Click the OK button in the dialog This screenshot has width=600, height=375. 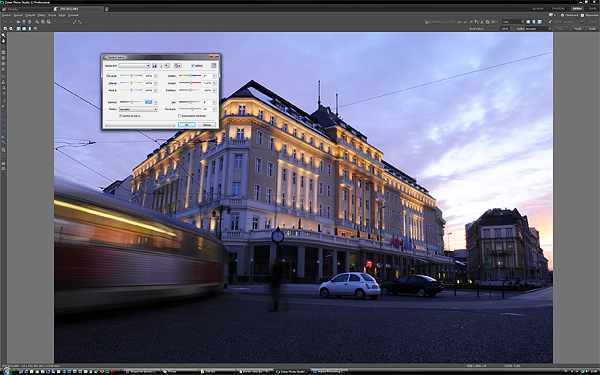pyautogui.click(x=186, y=125)
